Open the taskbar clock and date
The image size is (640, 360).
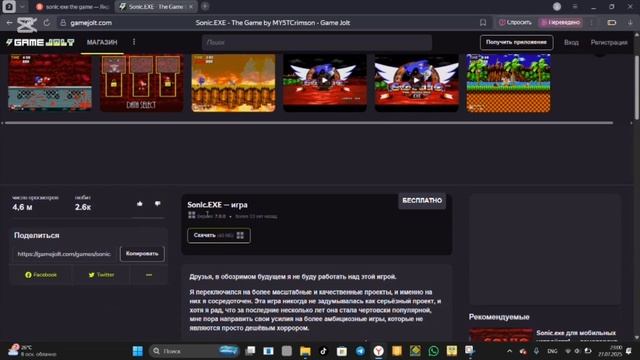610,351
